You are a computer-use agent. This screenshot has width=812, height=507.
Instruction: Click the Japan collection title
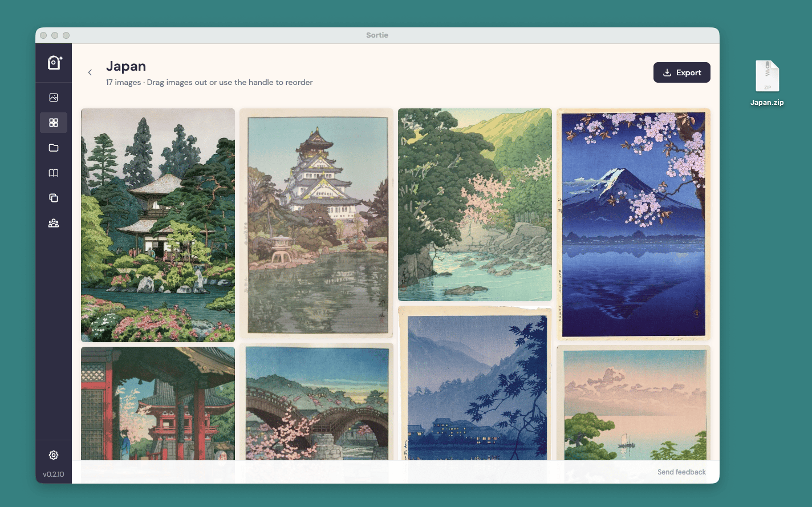pyautogui.click(x=126, y=66)
